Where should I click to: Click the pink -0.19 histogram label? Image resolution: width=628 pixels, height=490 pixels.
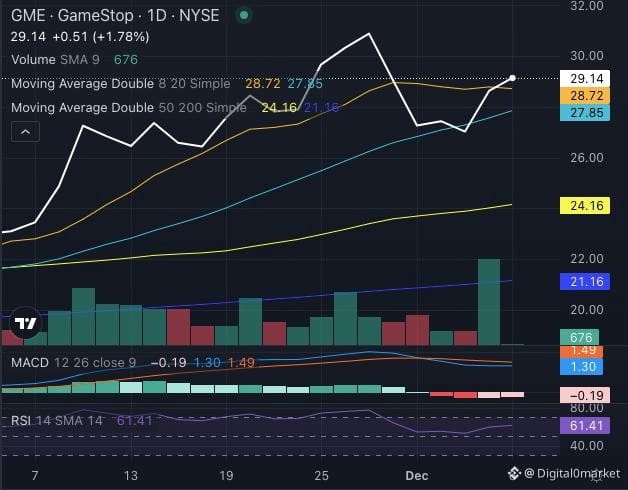click(x=585, y=395)
